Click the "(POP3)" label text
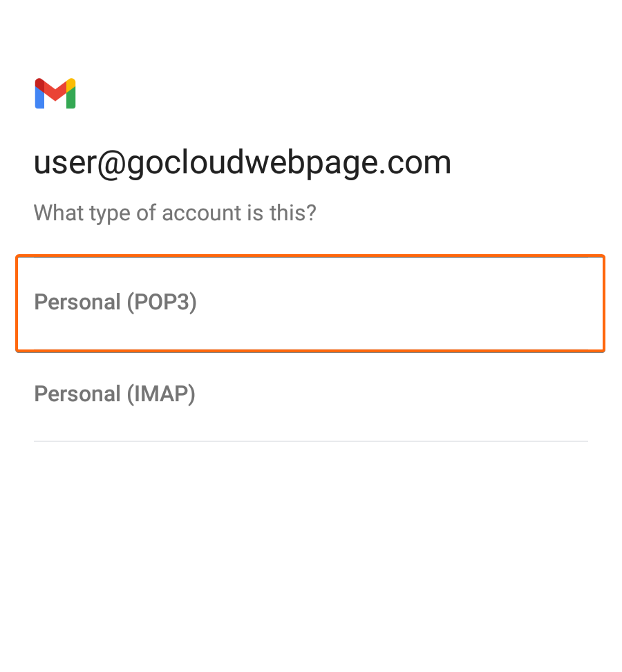The height and width of the screenshot is (672, 622). tap(161, 303)
